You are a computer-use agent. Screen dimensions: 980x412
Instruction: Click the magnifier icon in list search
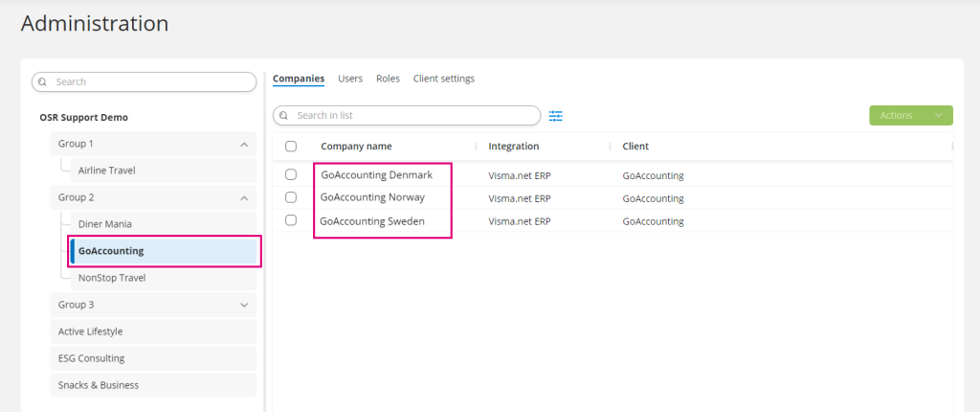click(x=283, y=116)
